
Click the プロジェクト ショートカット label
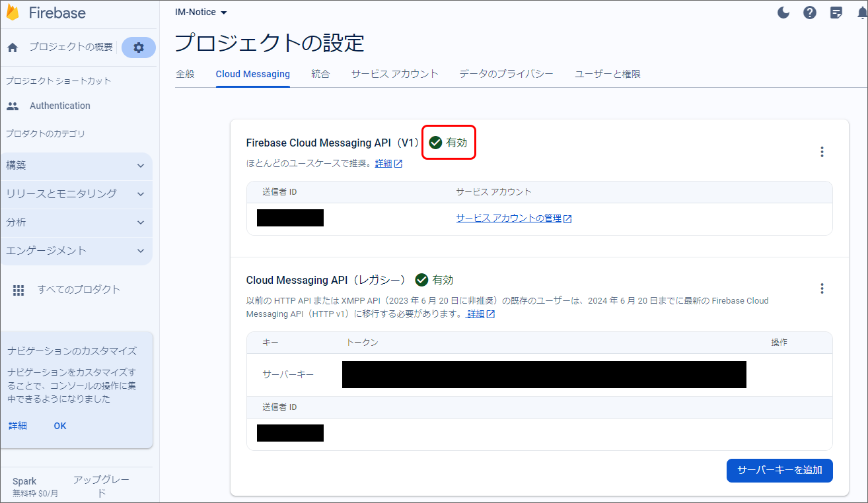[x=59, y=81]
